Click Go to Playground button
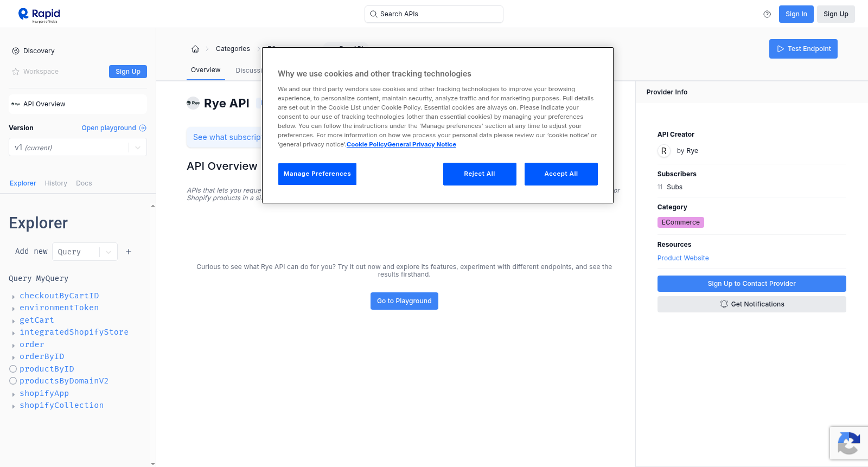This screenshot has width=868, height=467. tap(404, 301)
